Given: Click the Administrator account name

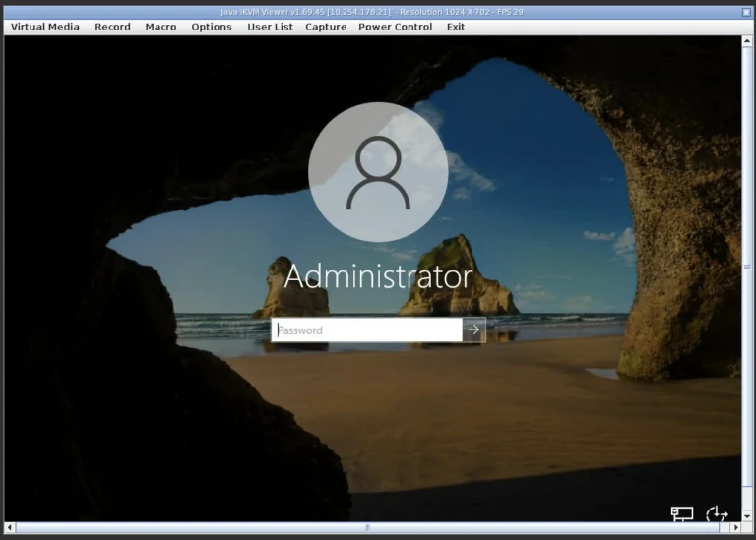Looking at the screenshot, I should click(x=378, y=276).
